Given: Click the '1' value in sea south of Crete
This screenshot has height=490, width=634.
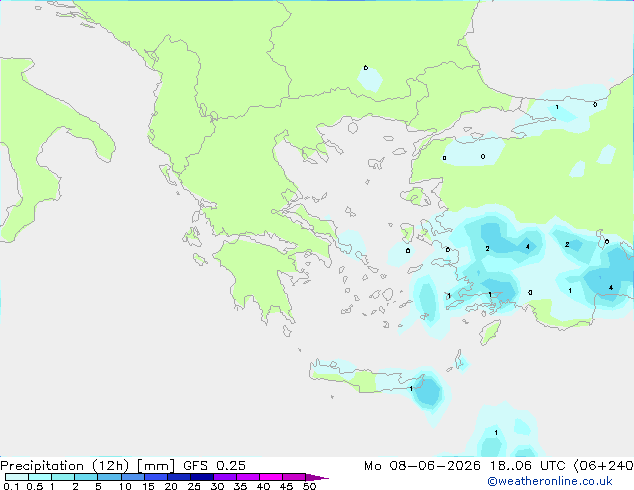Looking at the screenshot, I should point(496,433).
